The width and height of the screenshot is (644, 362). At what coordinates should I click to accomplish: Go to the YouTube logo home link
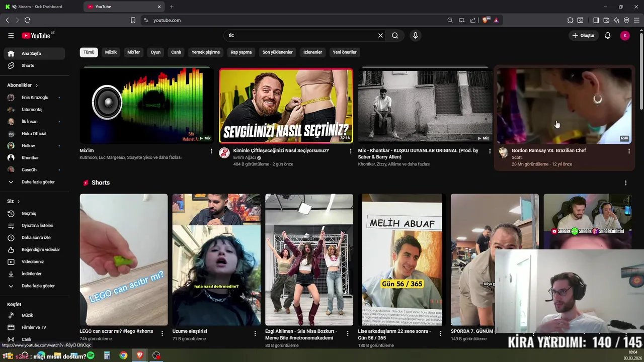point(36,36)
